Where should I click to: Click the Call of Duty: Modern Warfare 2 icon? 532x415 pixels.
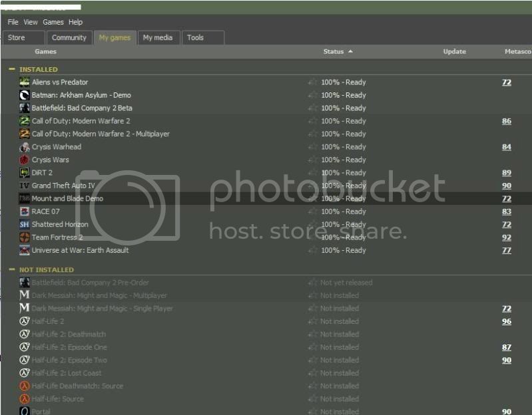click(x=25, y=120)
